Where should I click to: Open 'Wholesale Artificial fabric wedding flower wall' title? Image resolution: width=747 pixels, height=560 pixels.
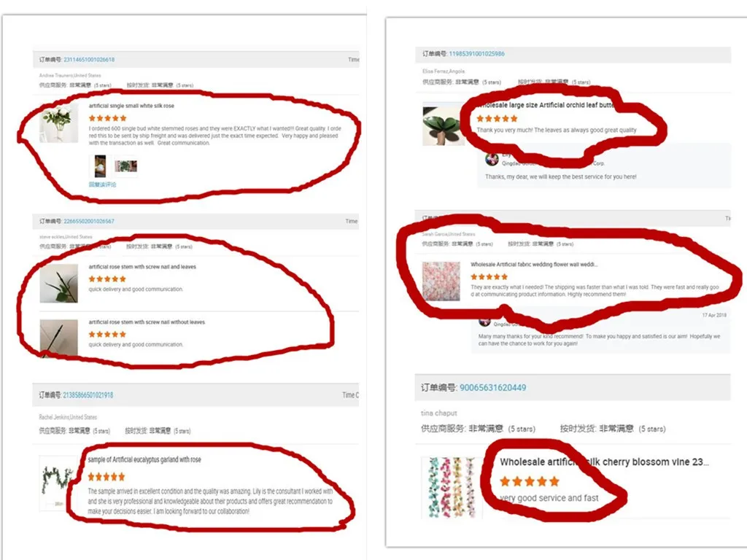pos(533,264)
